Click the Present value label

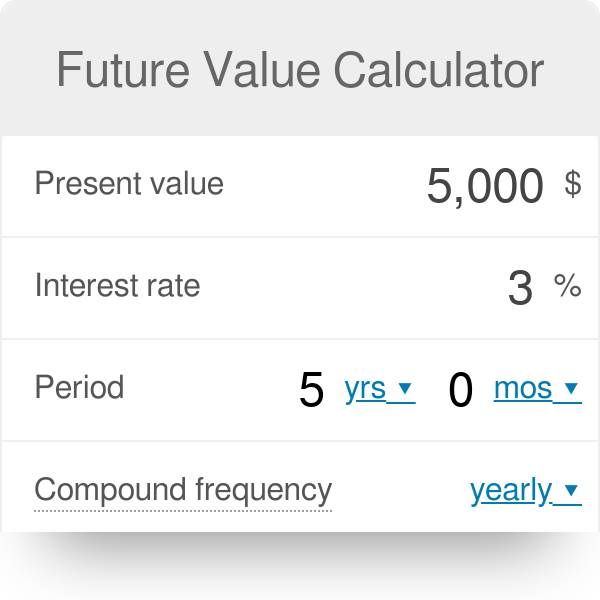[129, 184]
